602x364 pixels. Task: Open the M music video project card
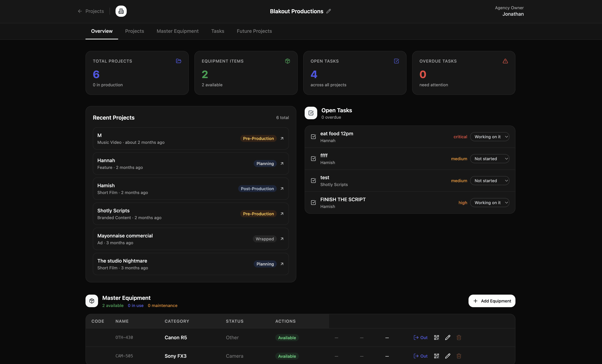191,138
